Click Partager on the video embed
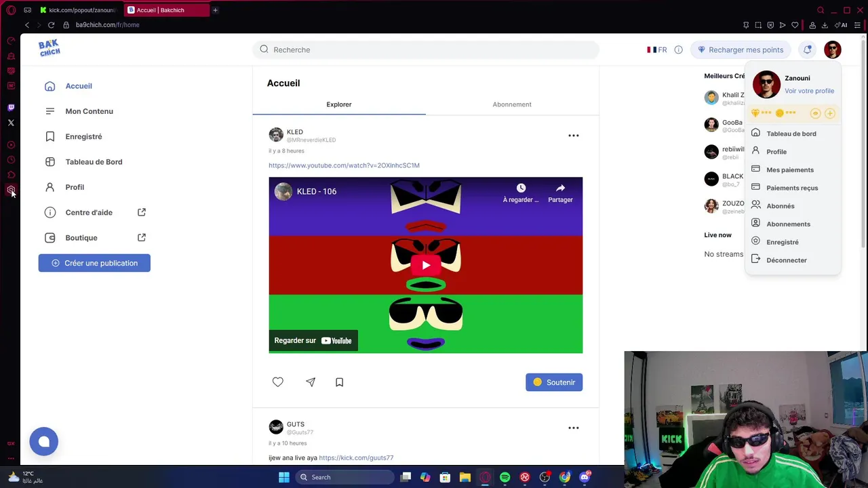The image size is (868, 488). [560, 192]
